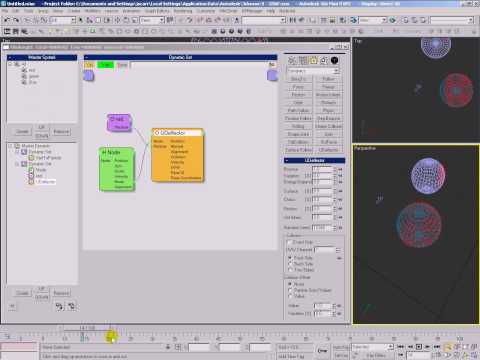
Task: Click the upper UP button under Master System
Action: [41, 127]
